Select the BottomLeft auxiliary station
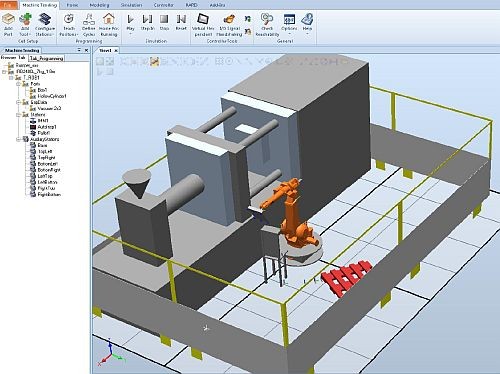 tap(48, 164)
